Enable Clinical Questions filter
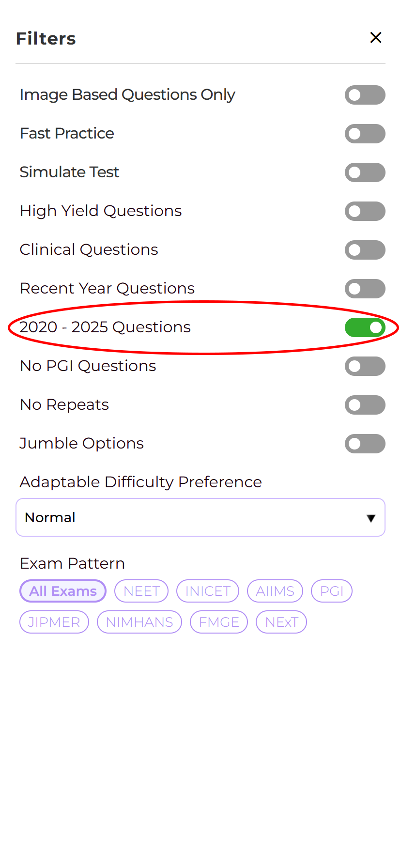Viewport: 401px width, 868px height. click(x=365, y=250)
